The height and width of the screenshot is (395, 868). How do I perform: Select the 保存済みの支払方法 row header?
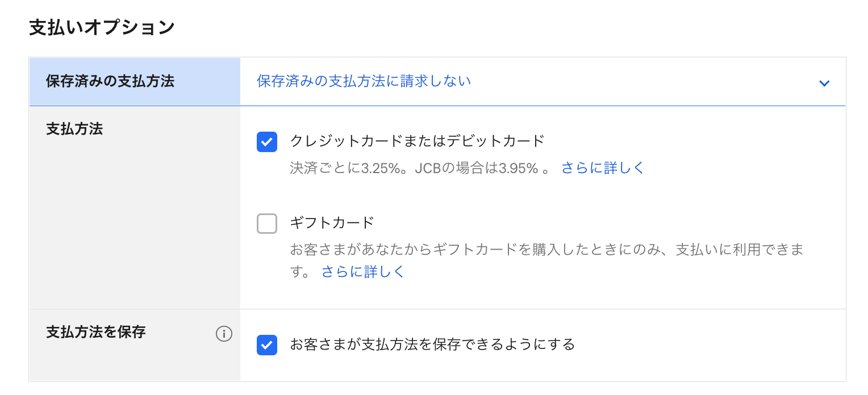110,81
